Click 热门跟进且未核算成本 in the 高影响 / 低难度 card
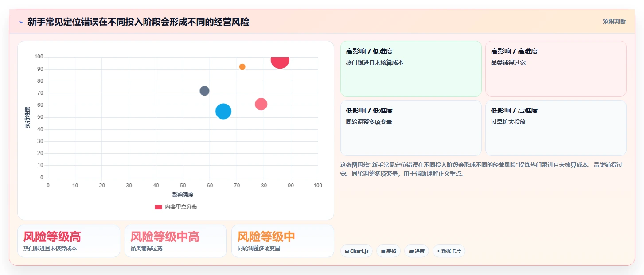This screenshot has height=275, width=644. (375, 62)
